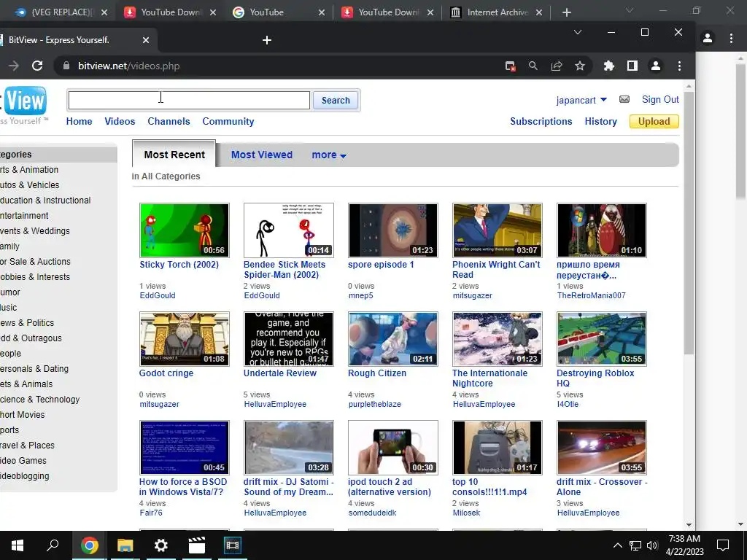Select the Pets & Animals category
The height and width of the screenshot is (560, 747).
[x=26, y=384]
